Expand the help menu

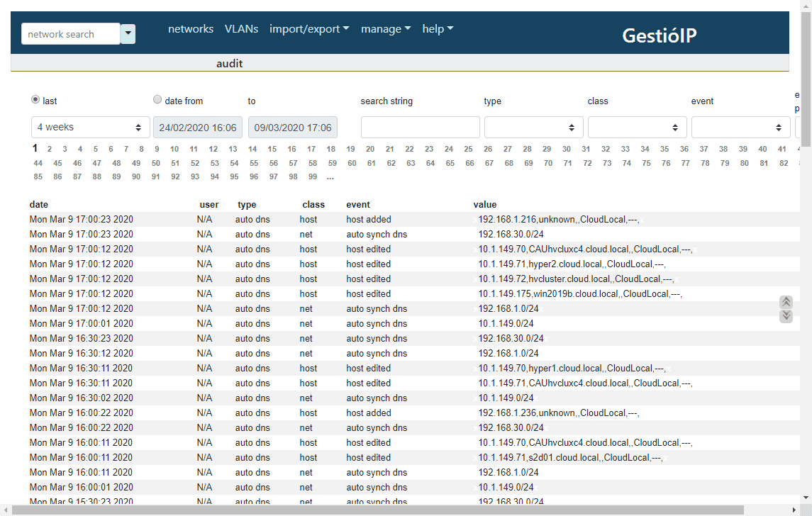coord(438,29)
